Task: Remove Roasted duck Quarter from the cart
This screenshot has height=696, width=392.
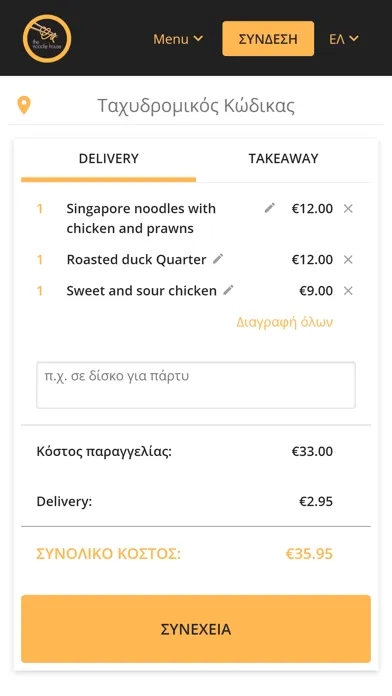Action: coord(348,259)
